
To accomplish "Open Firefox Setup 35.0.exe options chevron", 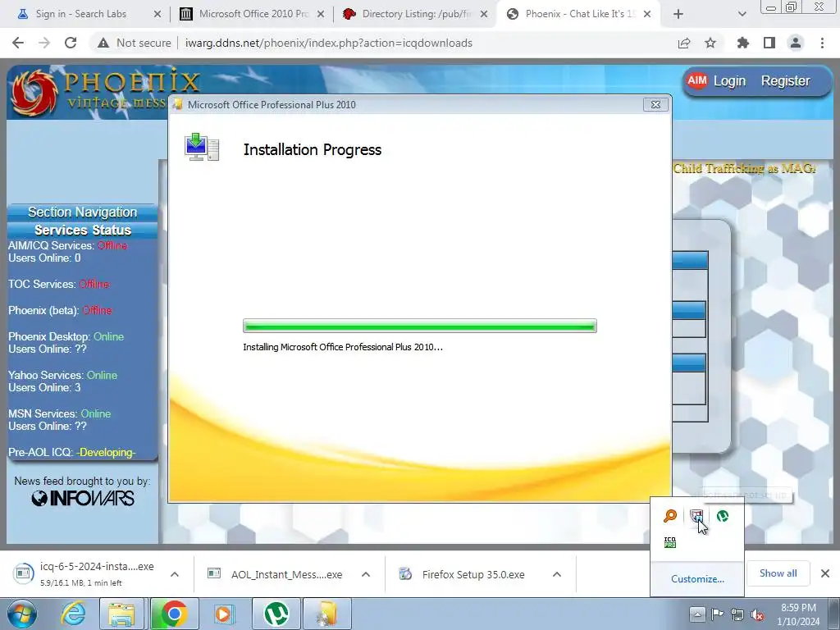I will [557, 574].
